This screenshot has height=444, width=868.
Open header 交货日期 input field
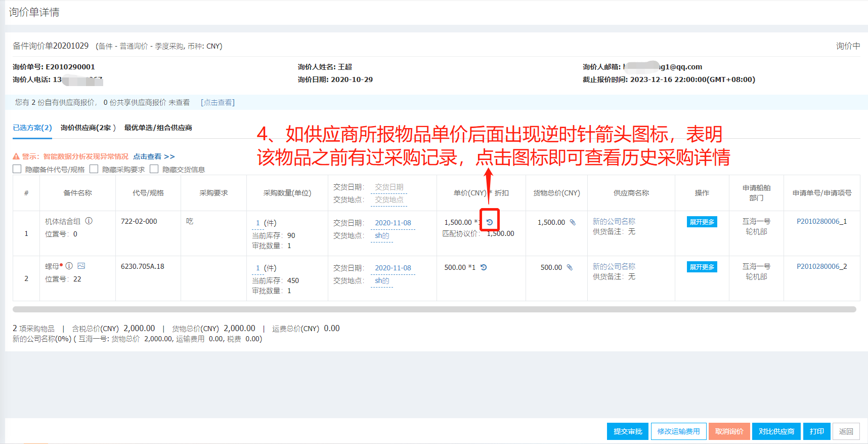(389, 187)
